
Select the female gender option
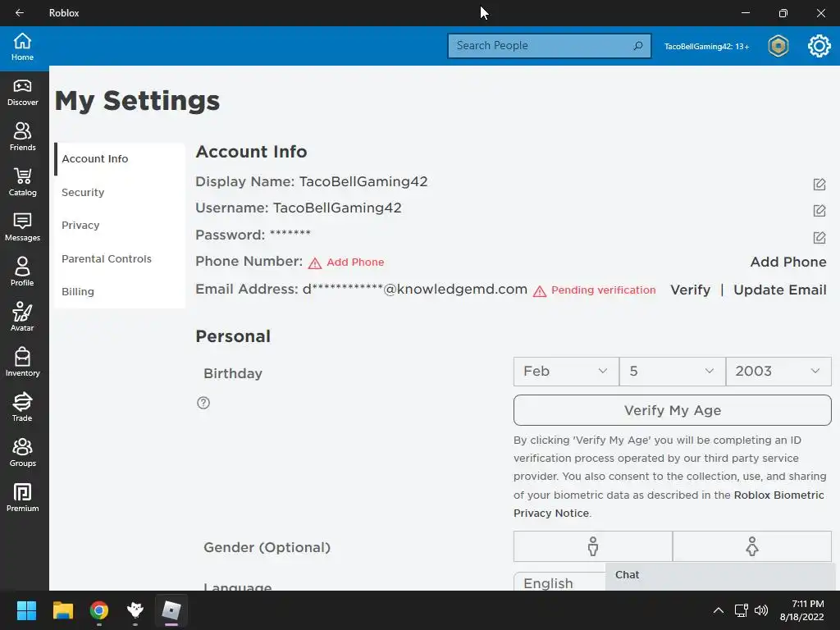(x=751, y=546)
